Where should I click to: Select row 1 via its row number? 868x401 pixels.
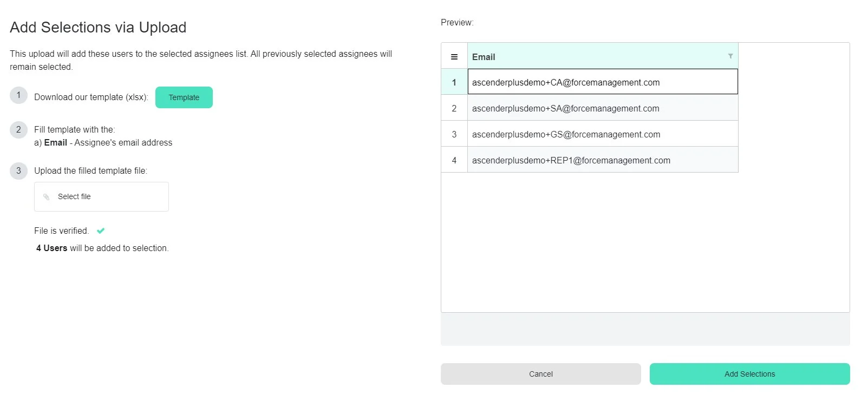(454, 83)
